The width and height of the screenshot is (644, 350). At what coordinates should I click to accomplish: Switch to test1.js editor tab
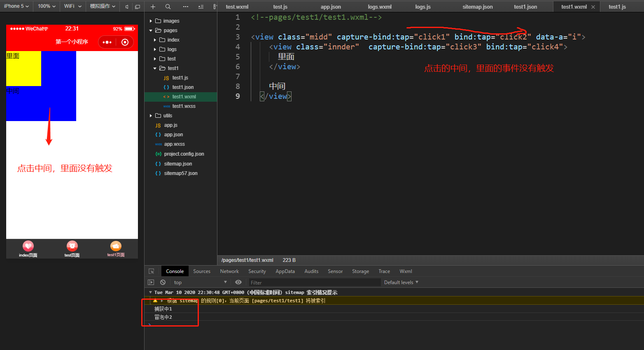coord(617,7)
